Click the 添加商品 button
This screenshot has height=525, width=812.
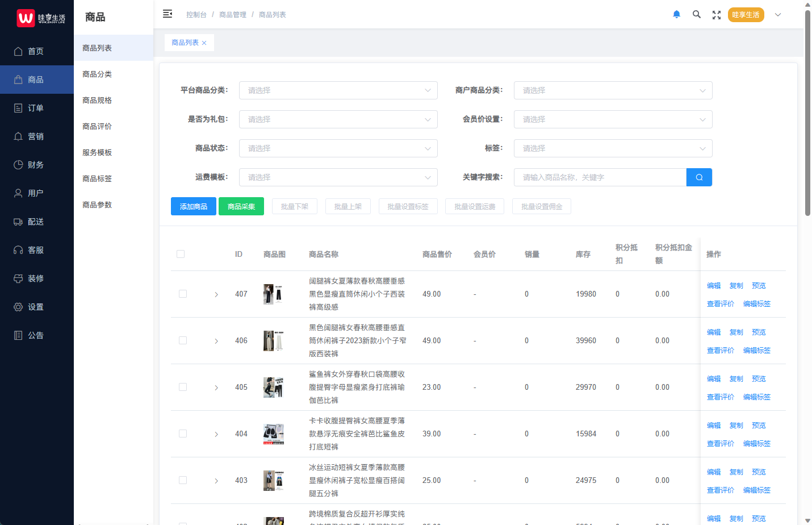click(x=194, y=206)
